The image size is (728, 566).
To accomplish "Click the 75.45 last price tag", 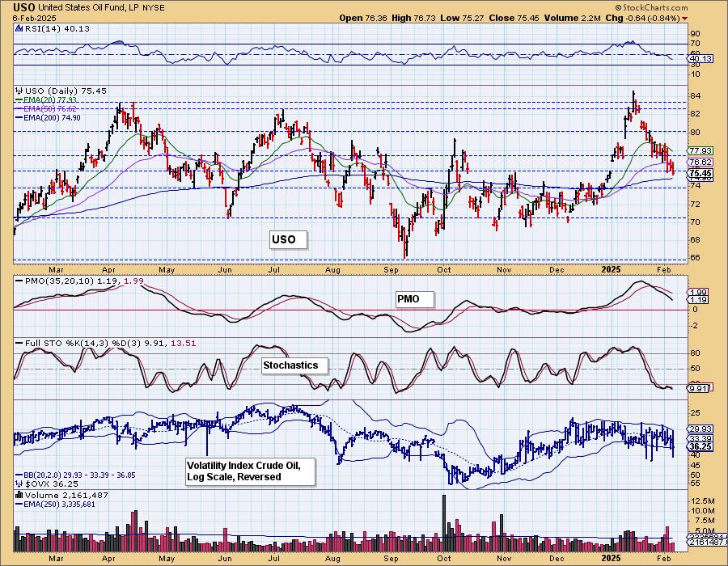I will (701, 173).
